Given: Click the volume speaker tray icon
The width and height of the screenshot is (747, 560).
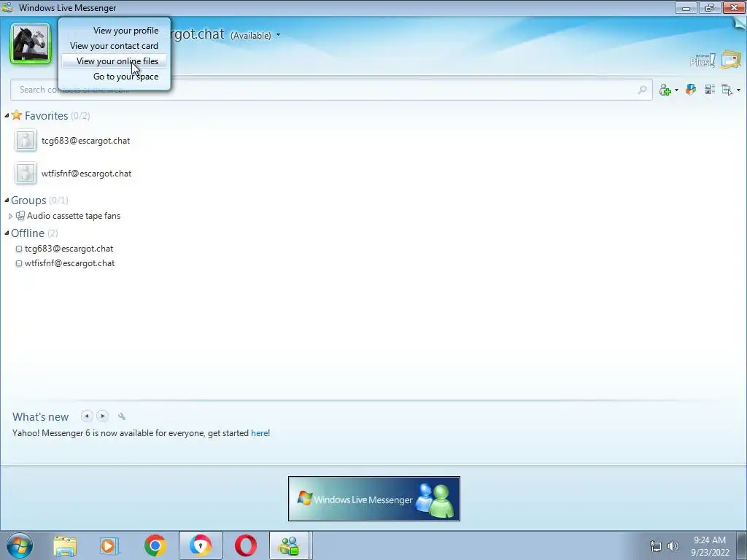Looking at the screenshot, I should 673,546.
